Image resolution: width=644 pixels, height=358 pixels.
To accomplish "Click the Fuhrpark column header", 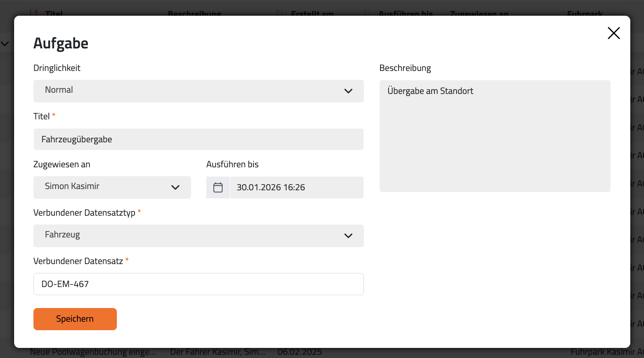I will pos(584,14).
